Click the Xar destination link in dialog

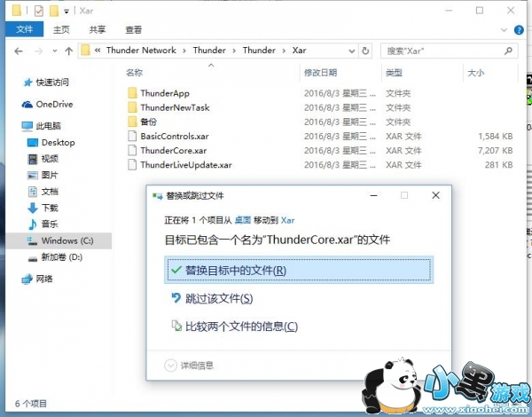(287, 220)
